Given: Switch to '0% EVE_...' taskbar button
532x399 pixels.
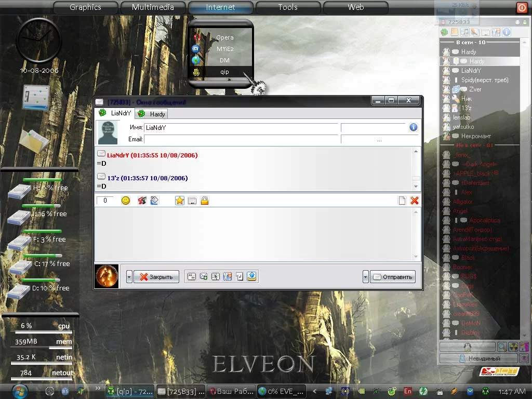Looking at the screenshot, I should click(x=281, y=391).
